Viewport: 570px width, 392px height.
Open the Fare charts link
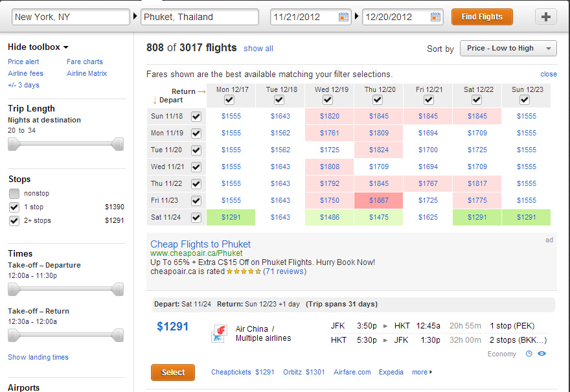[x=85, y=62]
